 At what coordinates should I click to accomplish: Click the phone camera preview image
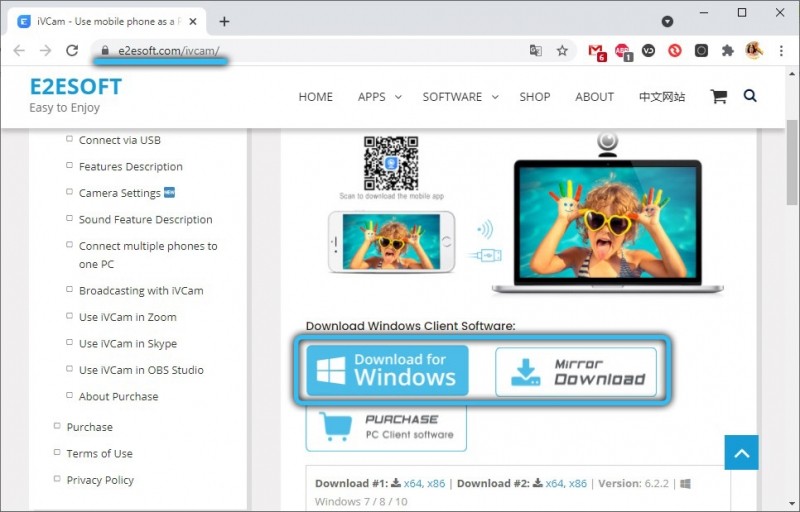391,242
